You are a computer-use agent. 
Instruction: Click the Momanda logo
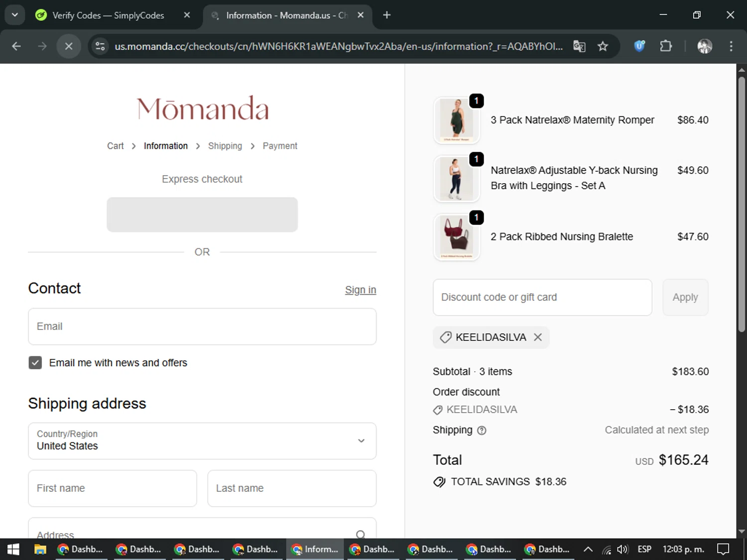point(202,108)
